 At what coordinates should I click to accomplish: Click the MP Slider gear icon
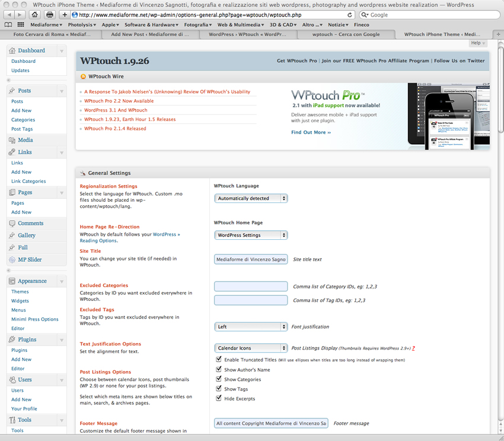pyautogui.click(x=12, y=259)
